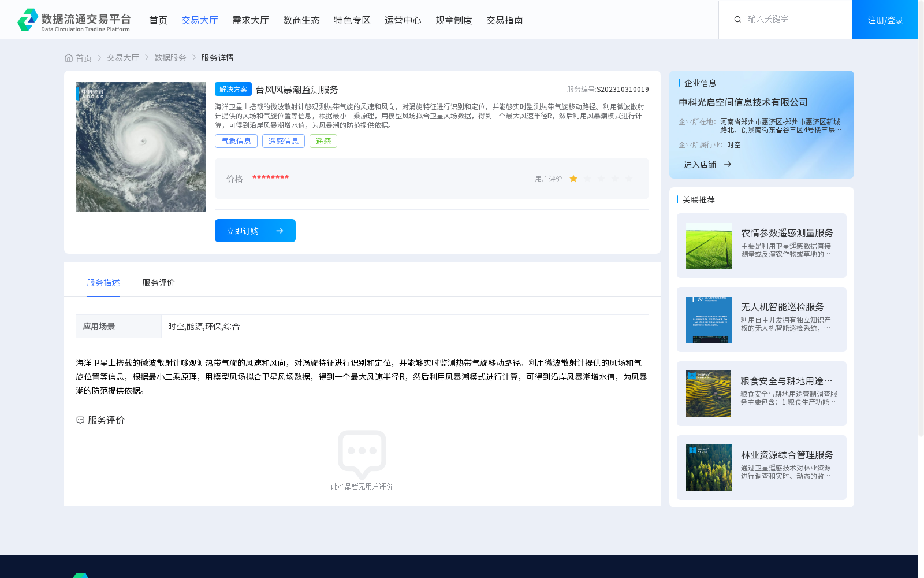This screenshot has height=578, width=924.
Task: Click the first rating star
Action: 573,179
